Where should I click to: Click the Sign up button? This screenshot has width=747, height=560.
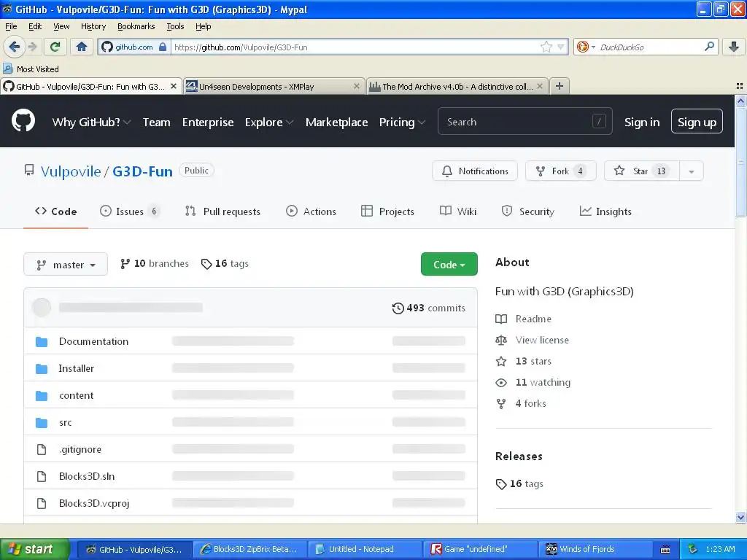[697, 122]
